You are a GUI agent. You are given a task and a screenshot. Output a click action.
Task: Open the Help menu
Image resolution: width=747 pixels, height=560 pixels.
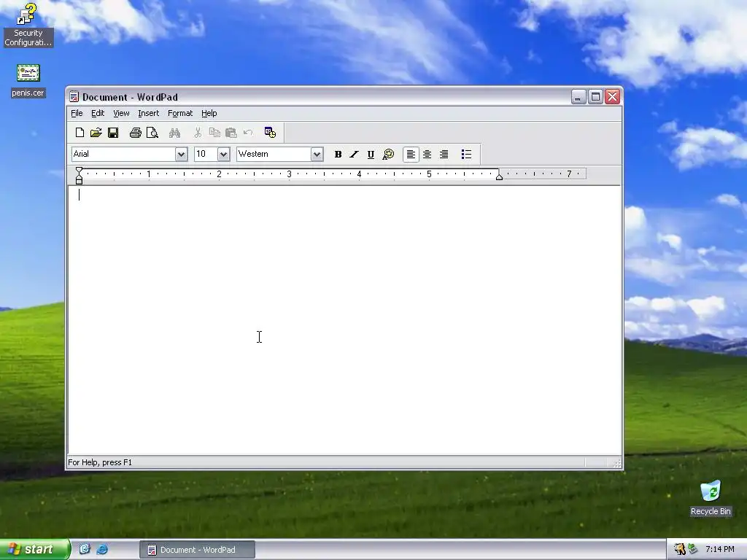click(209, 113)
